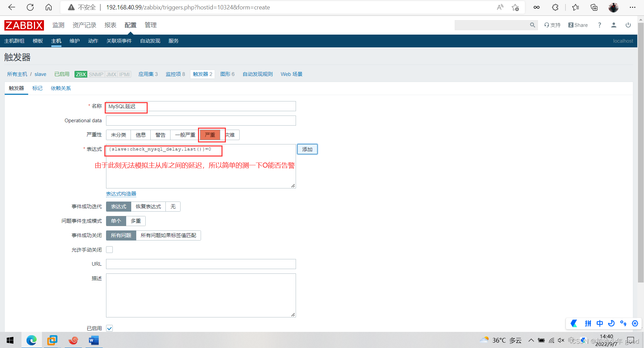The height and width of the screenshot is (348, 644).
Task: Open 应用集 3 link
Action: point(148,74)
